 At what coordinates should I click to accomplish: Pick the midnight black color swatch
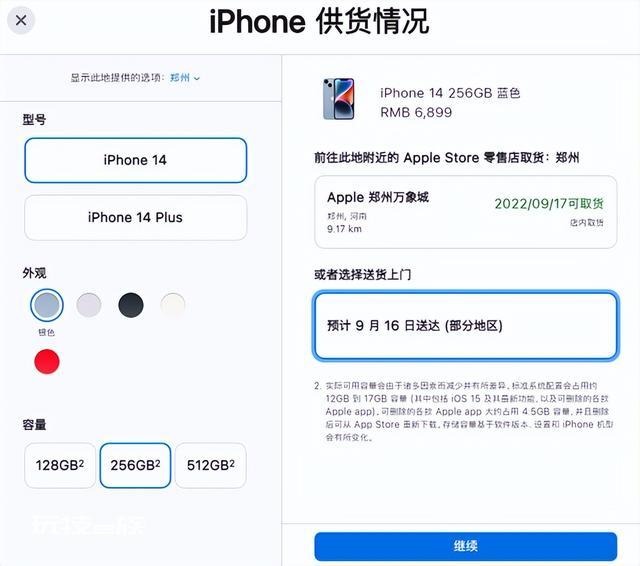(131, 305)
